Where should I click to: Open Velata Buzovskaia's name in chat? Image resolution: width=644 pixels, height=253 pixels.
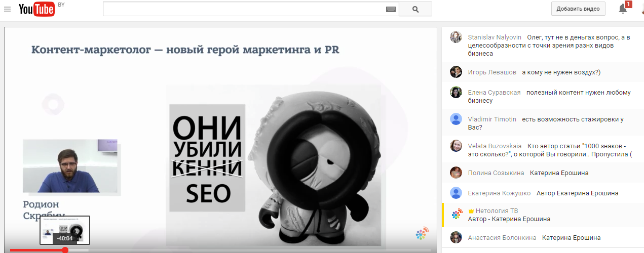495,146
